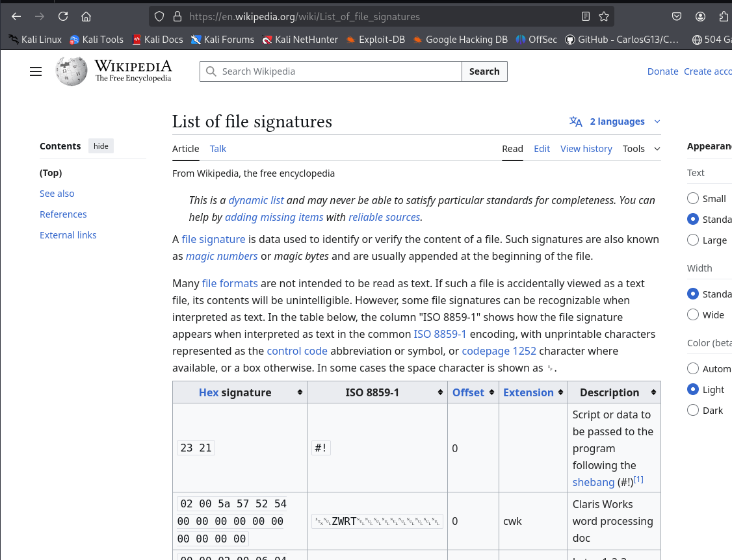The width and height of the screenshot is (732, 560).
Task: Click the Wikipedia globe logo
Action: 71,71
